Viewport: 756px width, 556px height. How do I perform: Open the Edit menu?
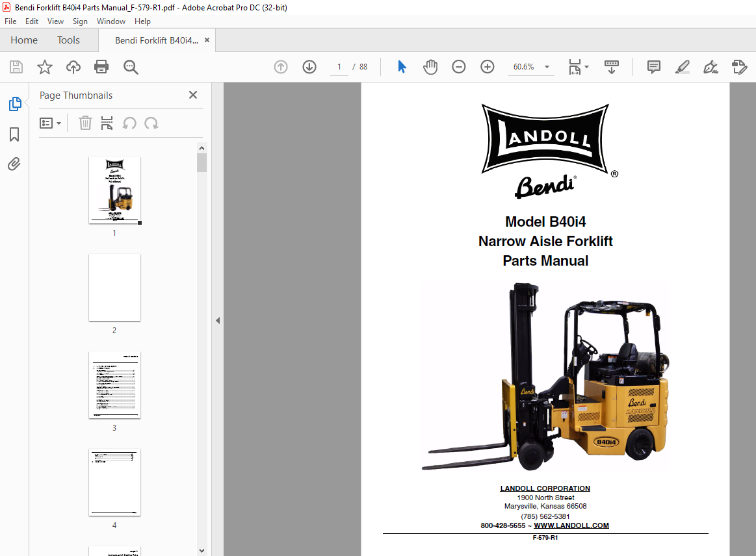32,21
